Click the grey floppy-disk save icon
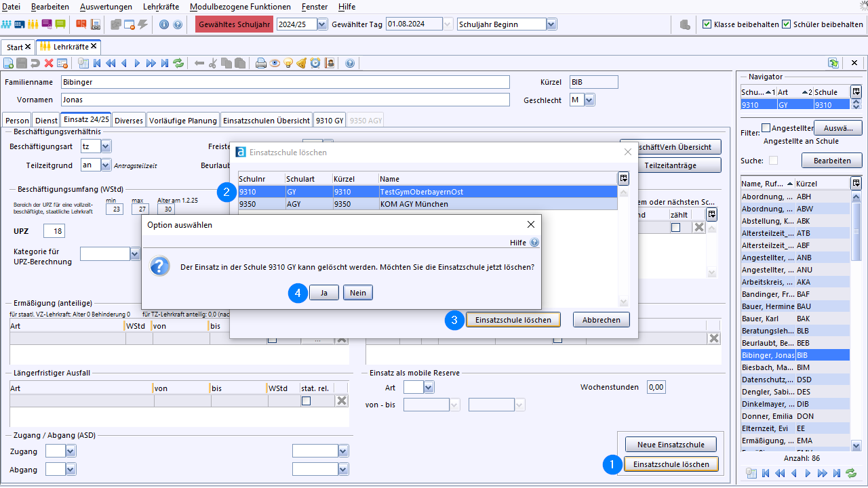The image size is (868, 488). coord(22,63)
